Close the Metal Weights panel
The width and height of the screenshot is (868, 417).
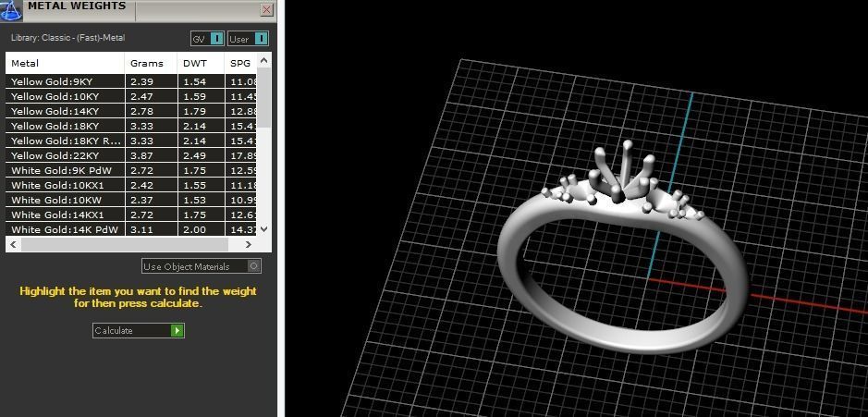pyautogui.click(x=267, y=10)
